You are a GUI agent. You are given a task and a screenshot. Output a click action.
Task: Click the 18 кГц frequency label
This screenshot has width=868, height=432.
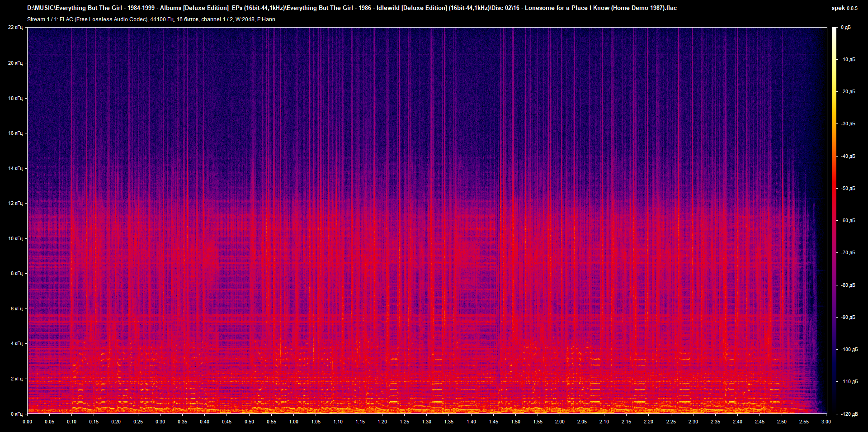click(x=15, y=98)
